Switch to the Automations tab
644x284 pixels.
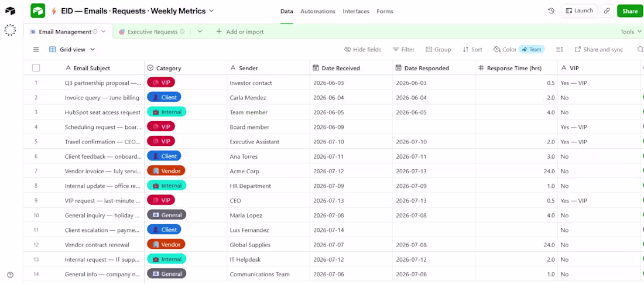click(318, 11)
